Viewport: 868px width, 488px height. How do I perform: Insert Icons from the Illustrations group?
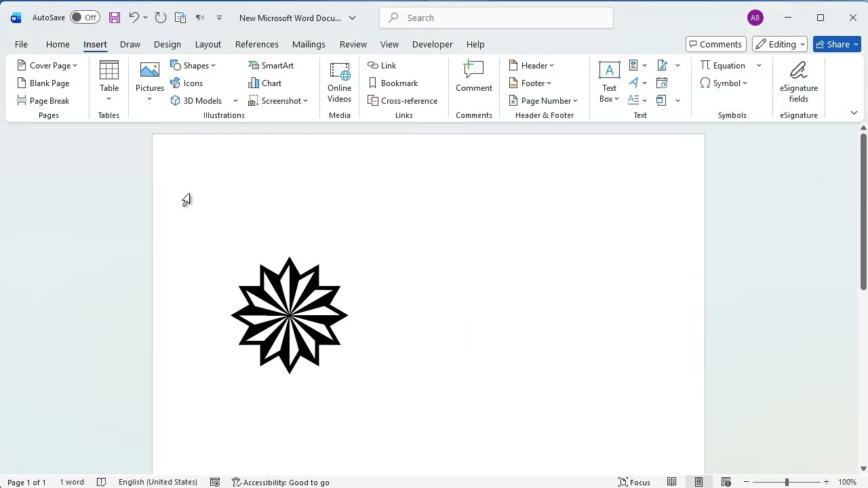coord(186,83)
